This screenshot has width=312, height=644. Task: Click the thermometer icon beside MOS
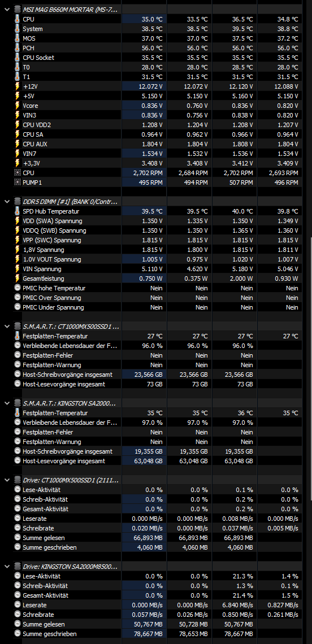click(x=18, y=38)
